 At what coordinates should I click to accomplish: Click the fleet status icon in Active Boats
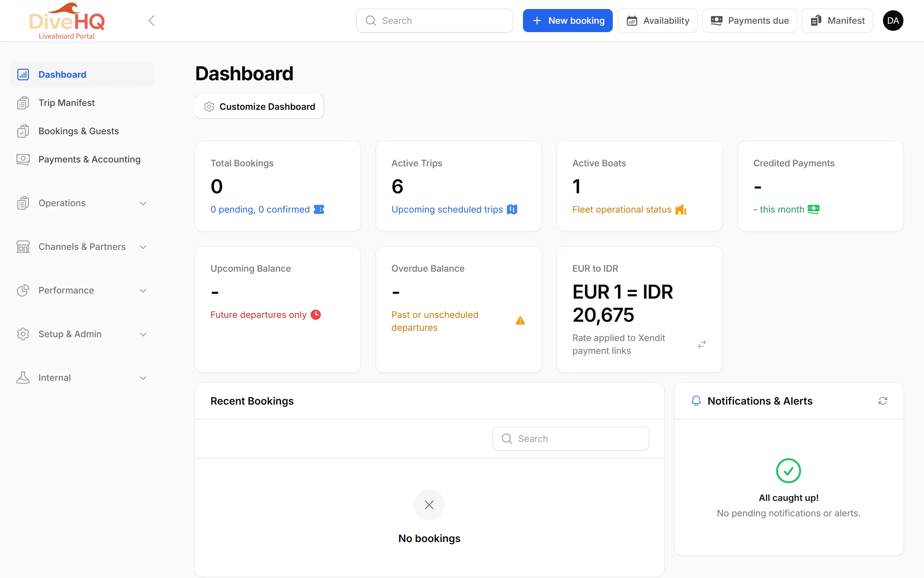coord(681,209)
